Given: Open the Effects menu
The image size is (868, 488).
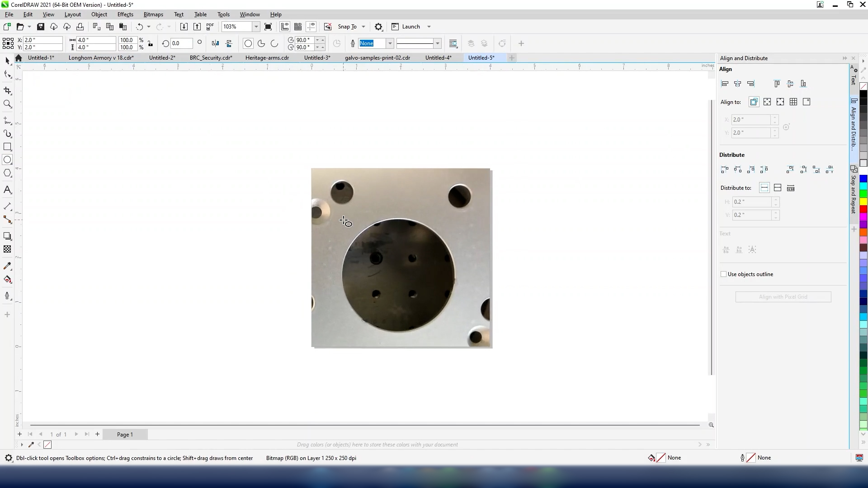Looking at the screenshot, I should (x=125, y=14).
